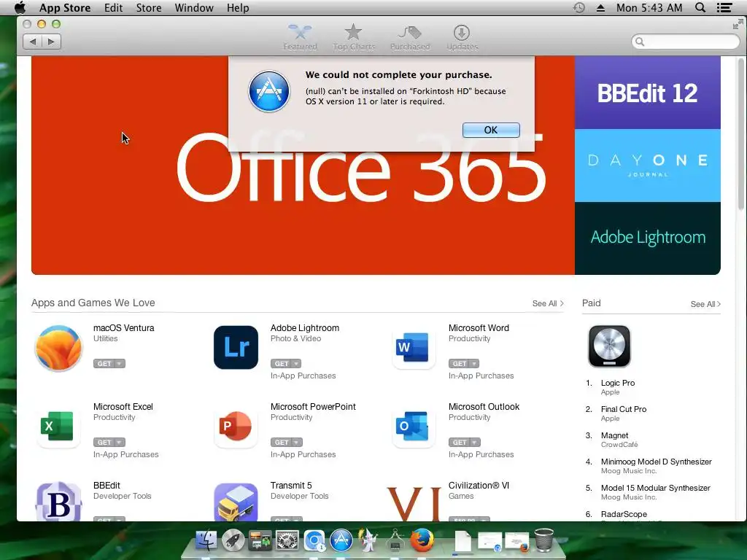Open the Help menu
This screenshot has height=560, width=747.
(238, 7)
